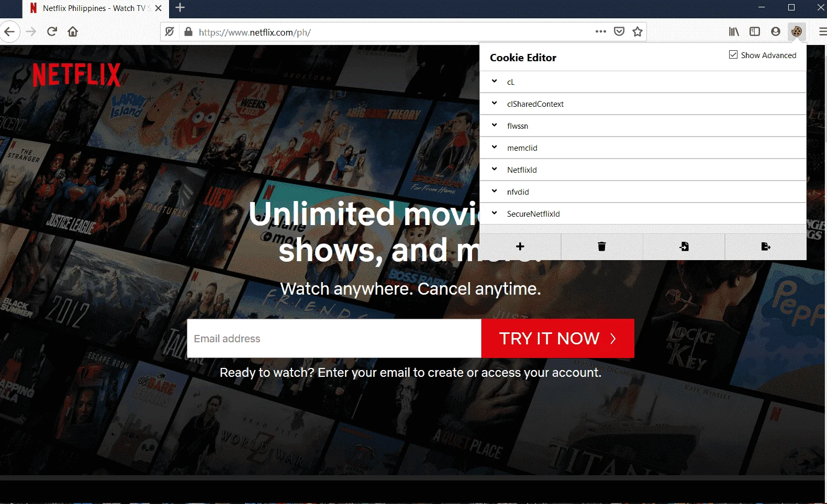Open Firefox hamburger menu
Screen dimensions: 827x504
(822, 32)
